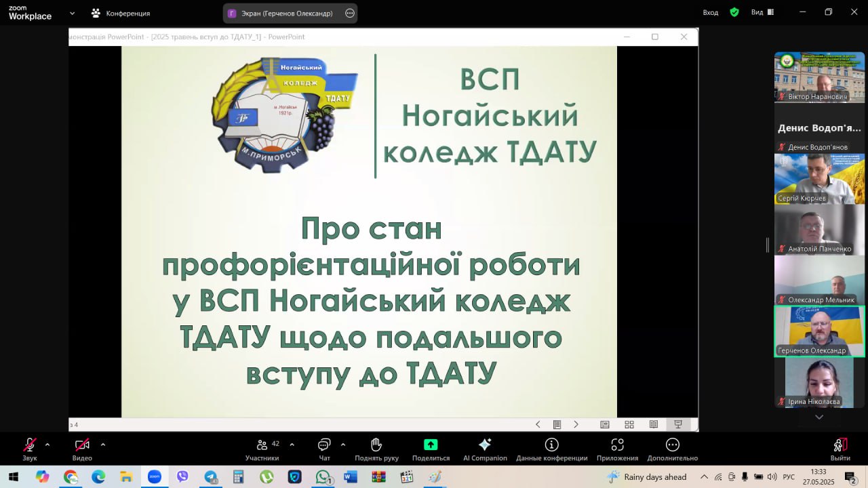This screenshot has width=868, height=488.
Task: Switch the РУС input language
Action: (789, 476)
